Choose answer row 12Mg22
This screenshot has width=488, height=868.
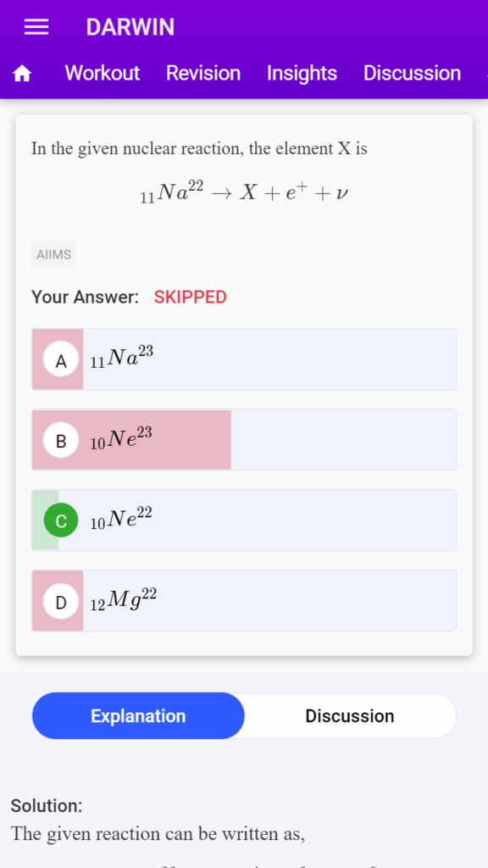click(244, 601)
